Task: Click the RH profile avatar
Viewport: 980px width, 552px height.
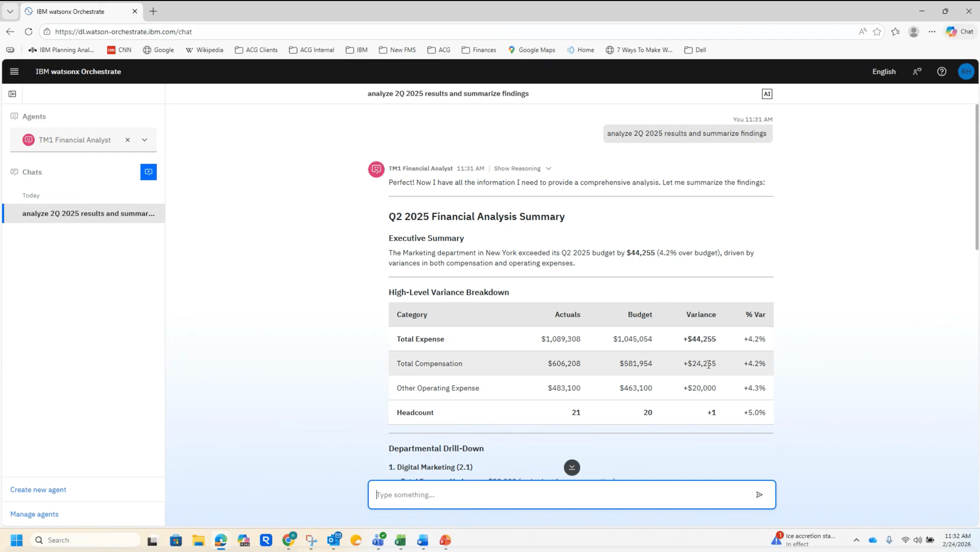Action: 966,72
